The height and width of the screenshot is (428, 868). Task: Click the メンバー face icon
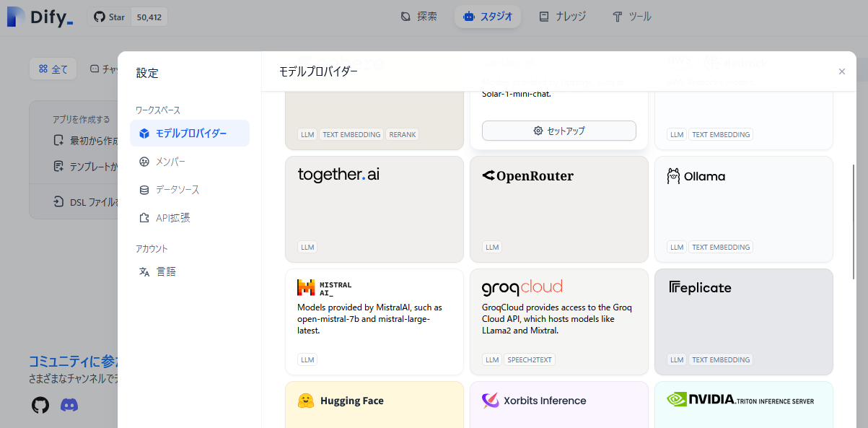[144, 162]
